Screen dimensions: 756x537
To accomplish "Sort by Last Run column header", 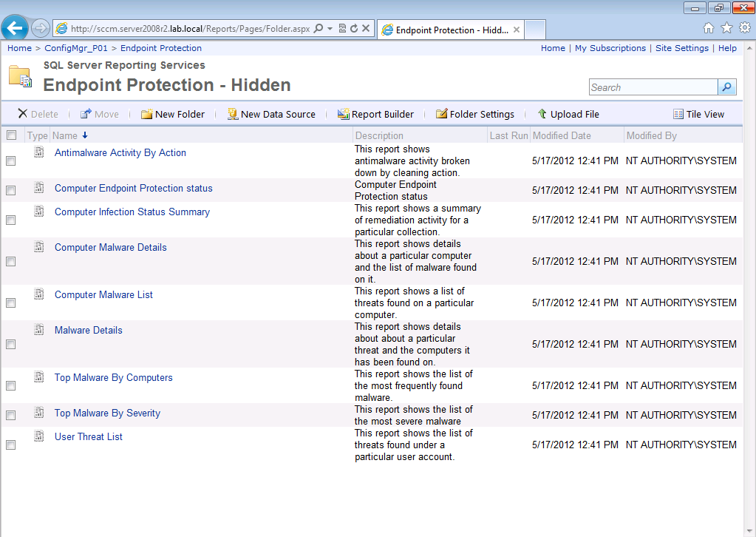I will pos(508,135).
